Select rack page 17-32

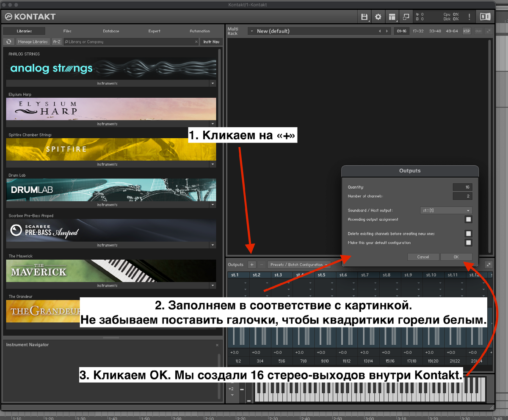[418, 31]
